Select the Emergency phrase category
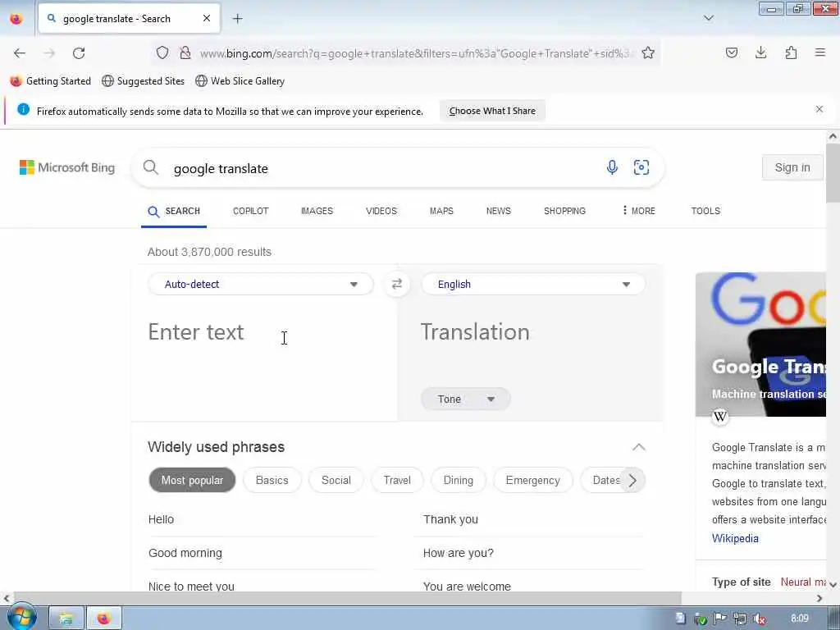Viewport: 840px width, 630px height. (532, 480)
